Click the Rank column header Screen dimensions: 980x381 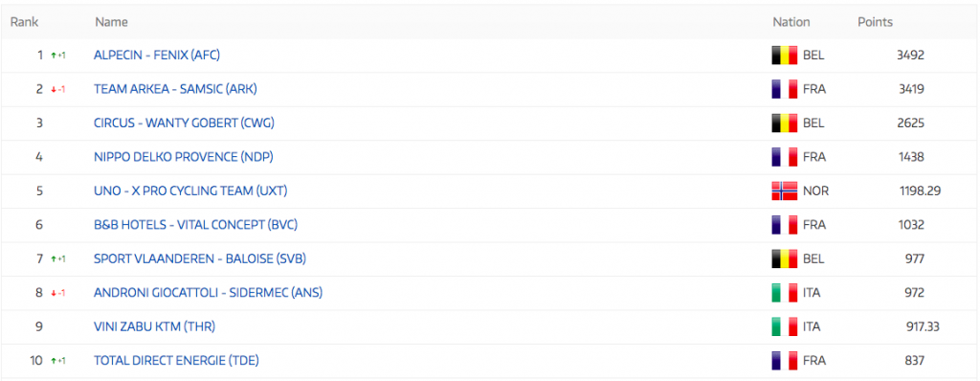point(24,22)
